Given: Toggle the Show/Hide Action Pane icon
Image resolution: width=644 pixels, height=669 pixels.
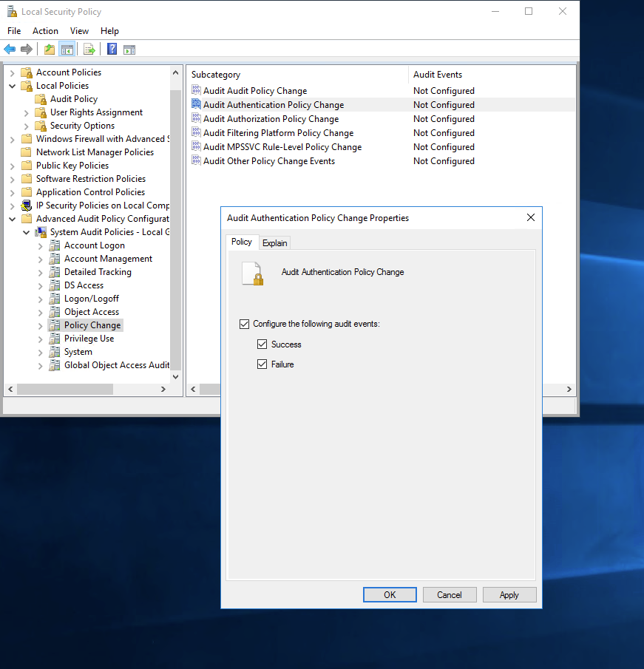Looking at the screenshot, I should [x=129, y=49].
